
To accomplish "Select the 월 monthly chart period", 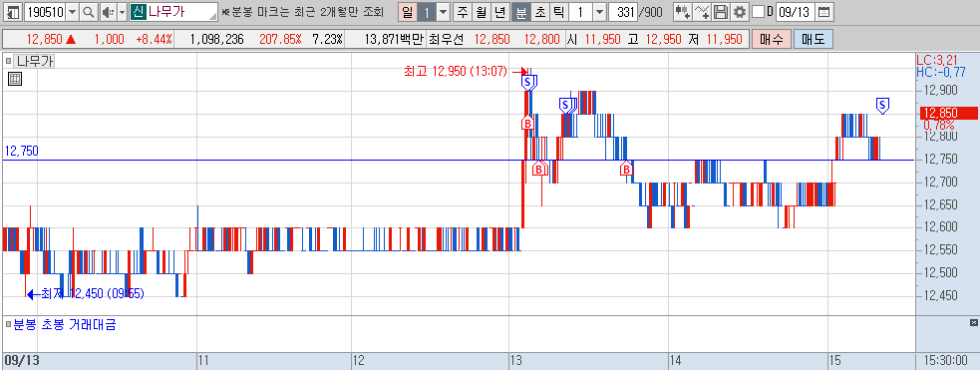I will coord(481,11).
